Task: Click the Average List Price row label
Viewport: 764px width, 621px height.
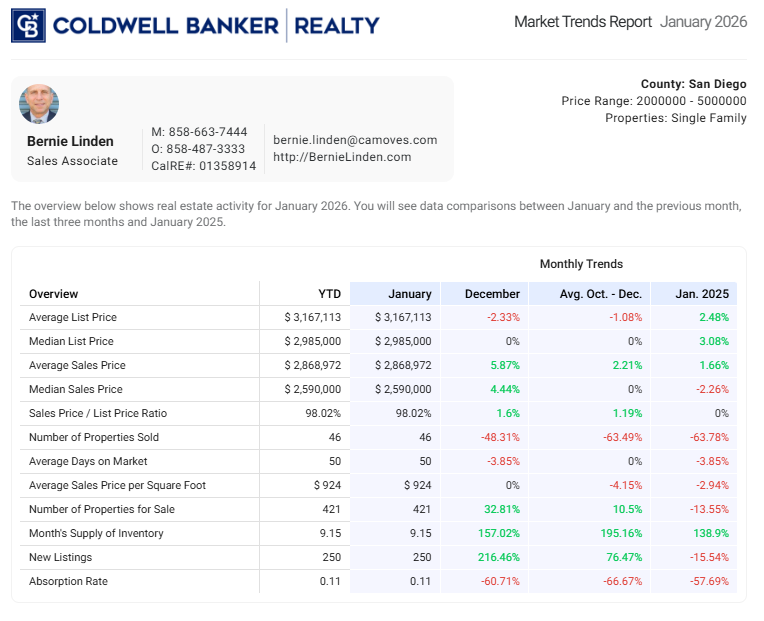Action: [73, 317]
